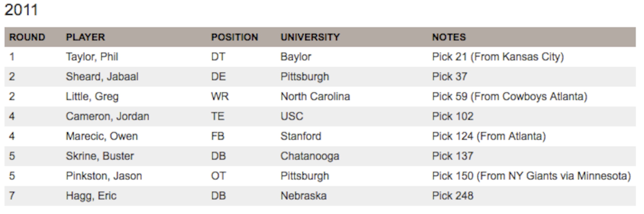The width and height of the screenshot is (644, 214).
Task: Click the Baylor university cell
Action: 296,57
